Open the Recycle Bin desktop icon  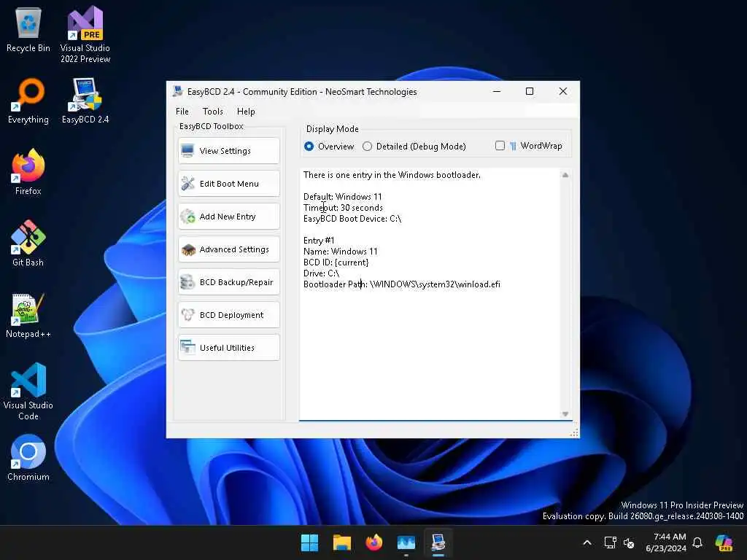pyautogui.click(x=28, y=29)
